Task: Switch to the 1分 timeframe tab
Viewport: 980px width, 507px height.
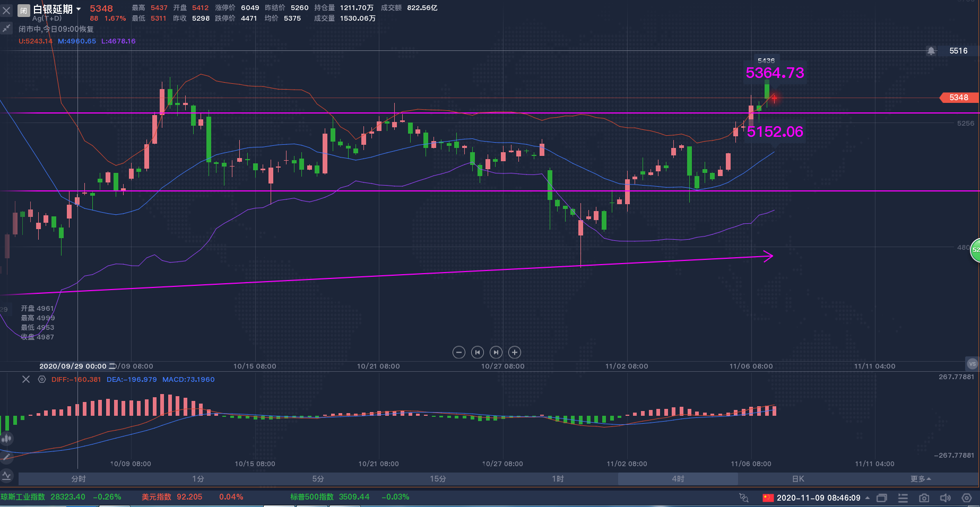Action: [x=198, y=479]
